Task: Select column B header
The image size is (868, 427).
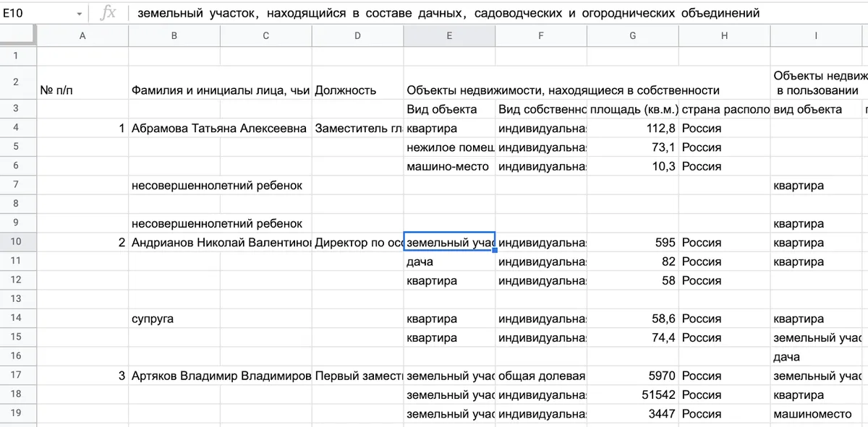Action: [174, 35]
